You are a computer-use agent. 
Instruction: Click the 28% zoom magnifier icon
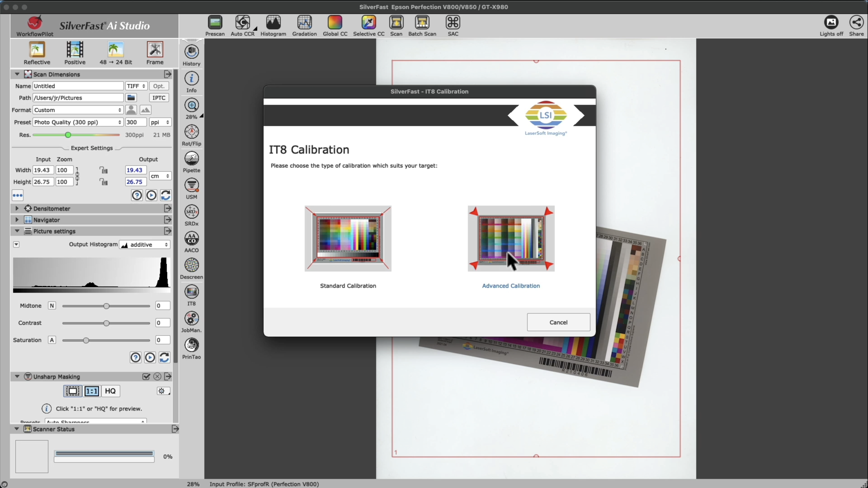click(x=192, y=106)
